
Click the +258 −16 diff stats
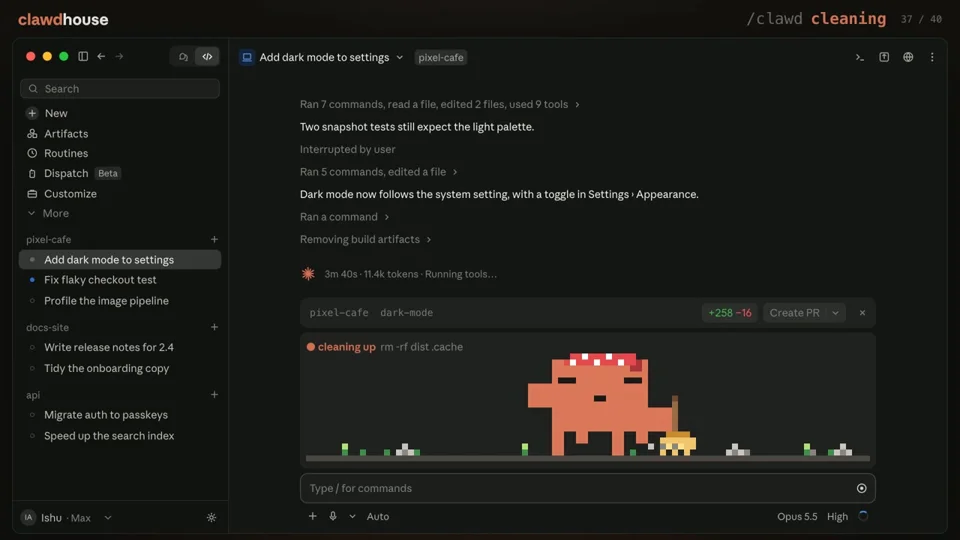click(x=730, y=313)
